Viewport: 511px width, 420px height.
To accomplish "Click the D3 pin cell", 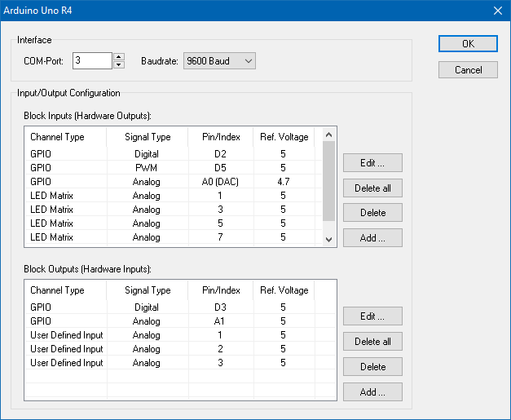I will point(220,307).
